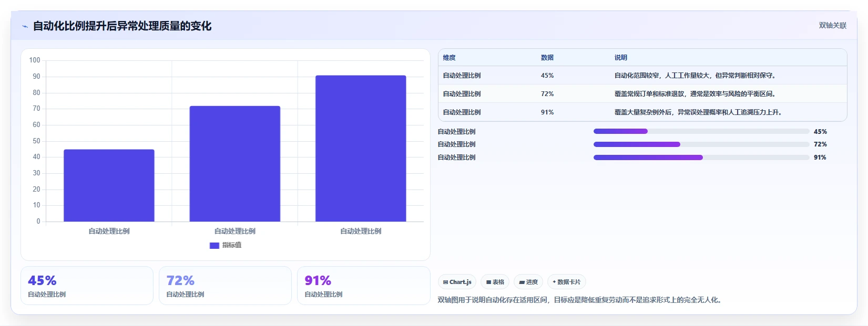The width and height of the screenshot is (868, 326).
Task: Click the y-axis label 50
Action: [x=36, y=141]
